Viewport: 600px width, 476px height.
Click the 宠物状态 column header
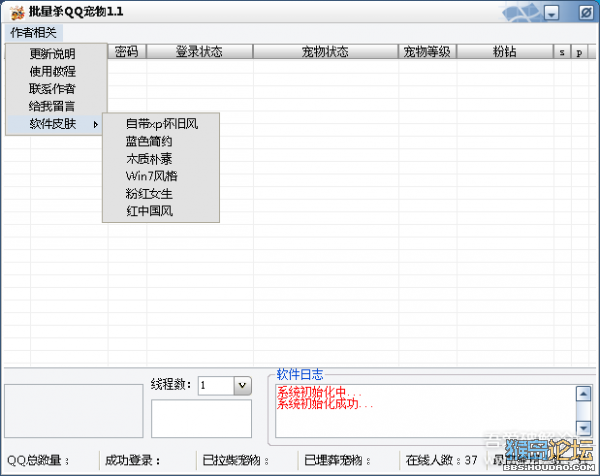[325, 52]
